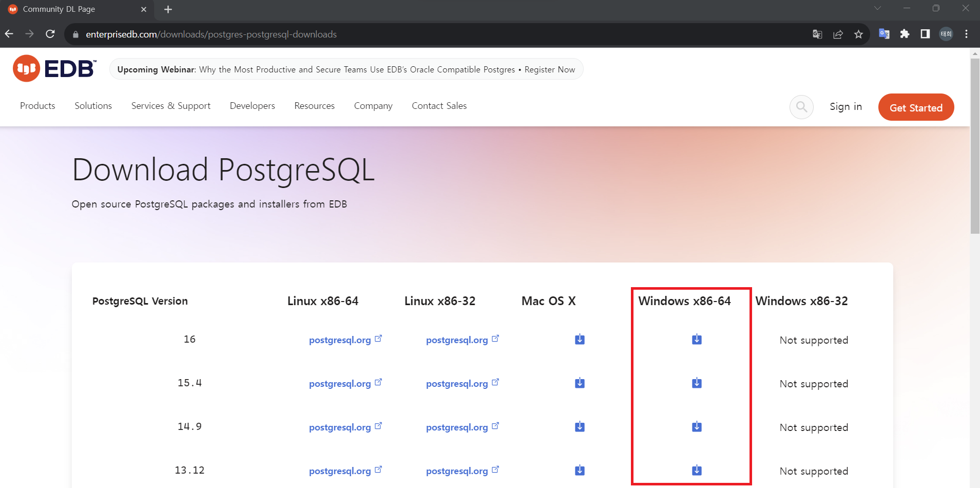Screen dimensions: 980x488
Task: Open a new browser tab
Action: (168, 9)
